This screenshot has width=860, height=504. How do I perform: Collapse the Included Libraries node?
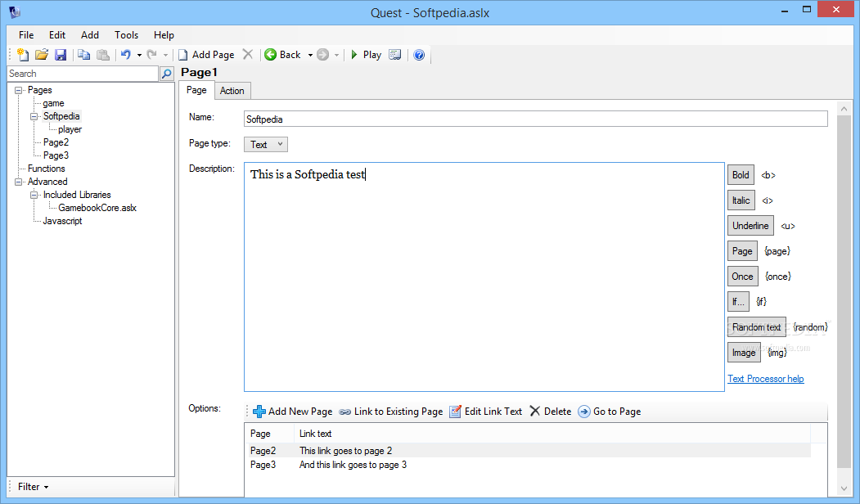tap(34, 195)
